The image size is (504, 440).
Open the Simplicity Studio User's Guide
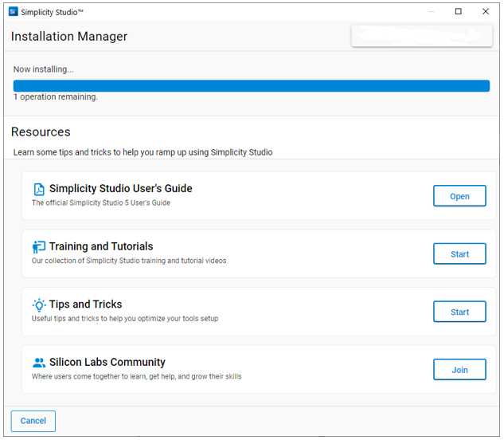pos(459,196)
